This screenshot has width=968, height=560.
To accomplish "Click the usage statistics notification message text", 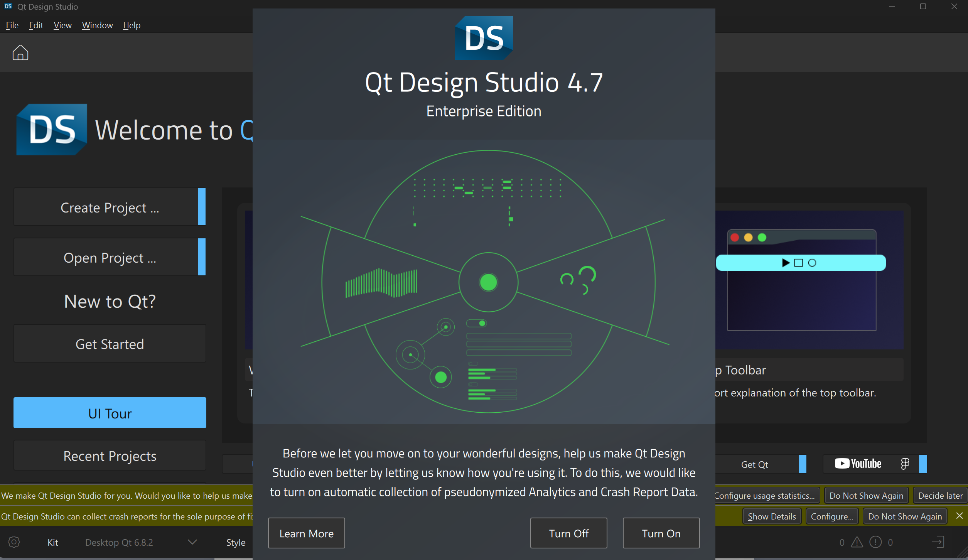I will click(x=126, y=495).
